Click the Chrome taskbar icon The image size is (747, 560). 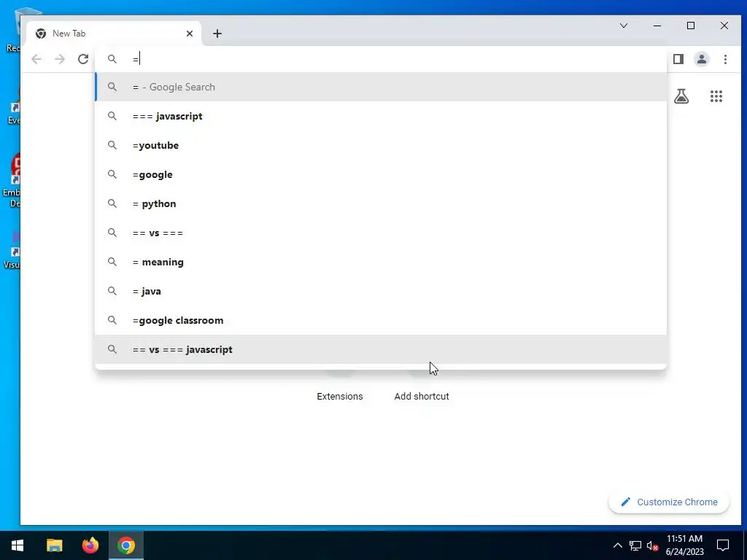coord(126,545)
